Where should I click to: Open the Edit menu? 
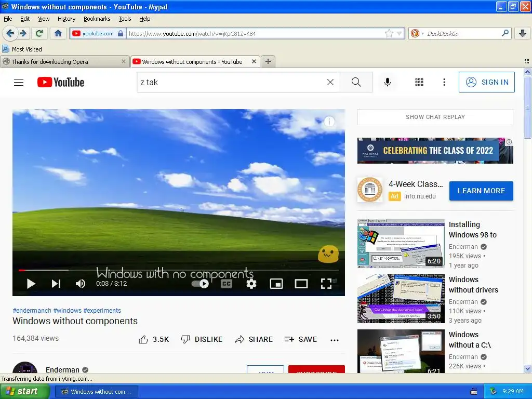[x=25, y=19]
